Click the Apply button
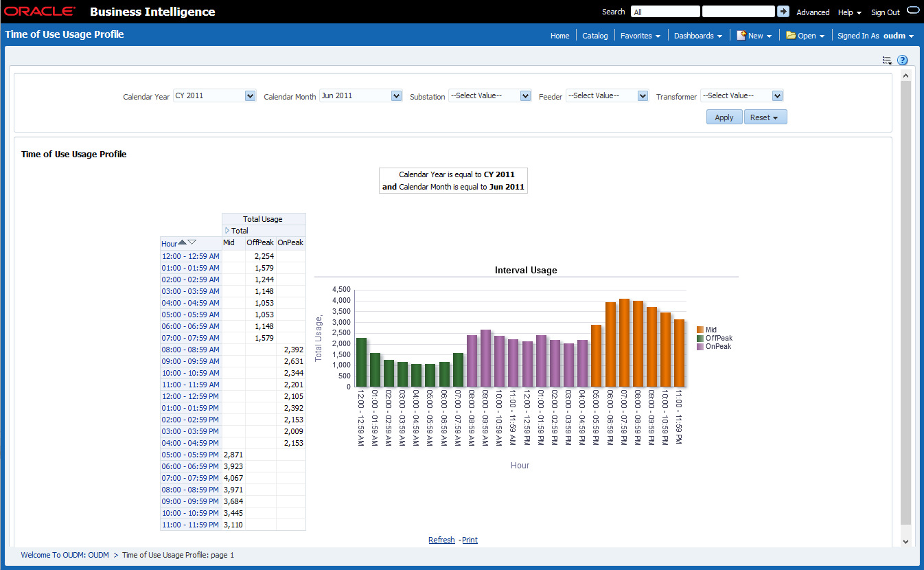 (x=724, y=117)
